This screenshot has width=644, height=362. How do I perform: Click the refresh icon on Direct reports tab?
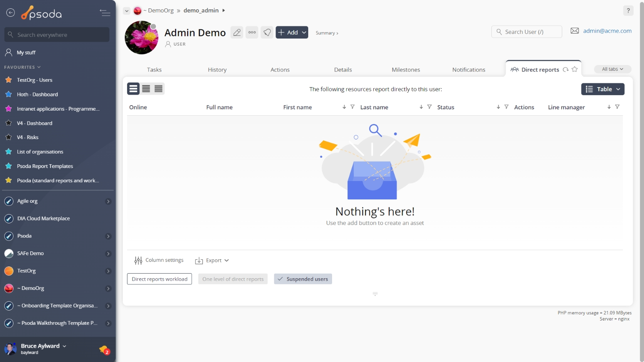point(566,70)
